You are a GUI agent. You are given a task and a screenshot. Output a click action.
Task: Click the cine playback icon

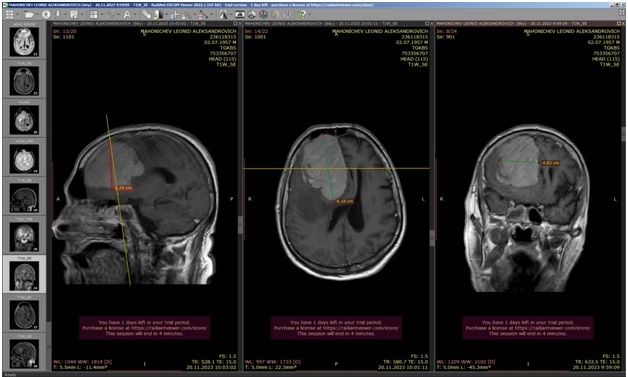223,14
